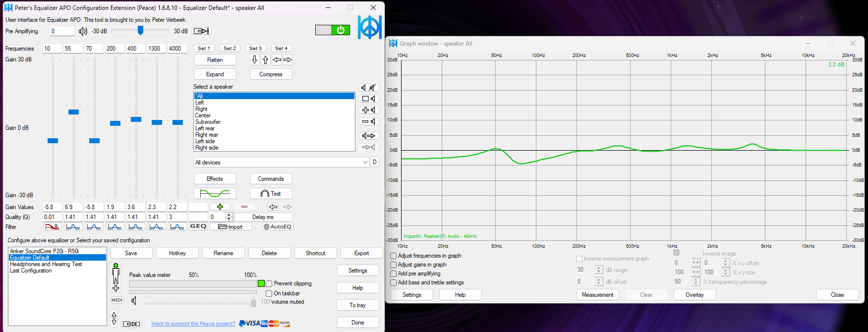Image resolution: width=868 pixels, height=332 pixels.
Task: Click the shift gains up arrow
Action: pos(265,60)
